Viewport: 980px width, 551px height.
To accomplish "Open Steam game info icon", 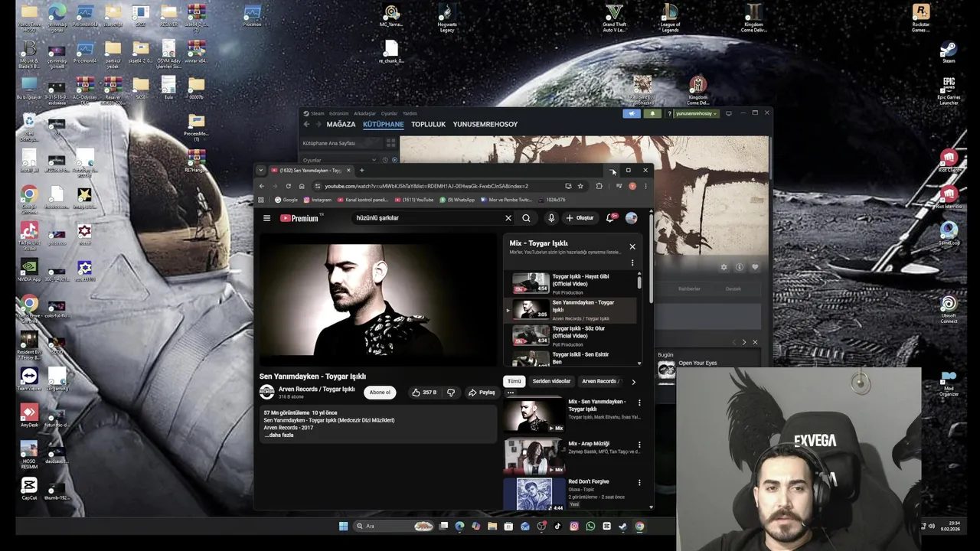I will coord(739,267).
